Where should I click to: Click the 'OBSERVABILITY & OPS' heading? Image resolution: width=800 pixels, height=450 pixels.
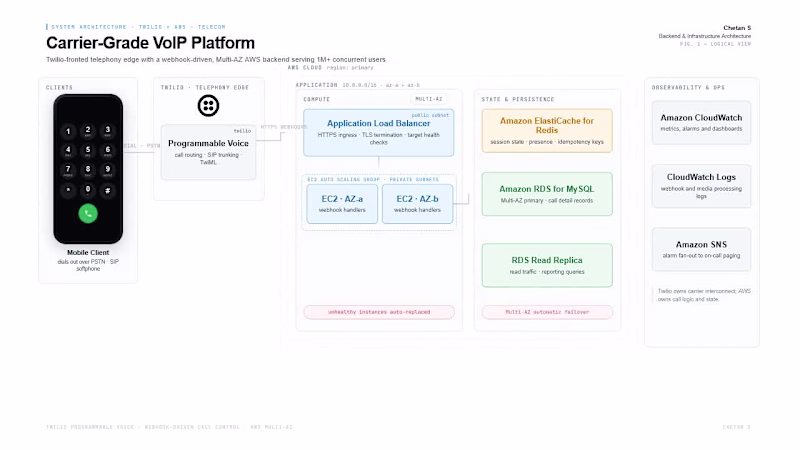click(688, 87)
